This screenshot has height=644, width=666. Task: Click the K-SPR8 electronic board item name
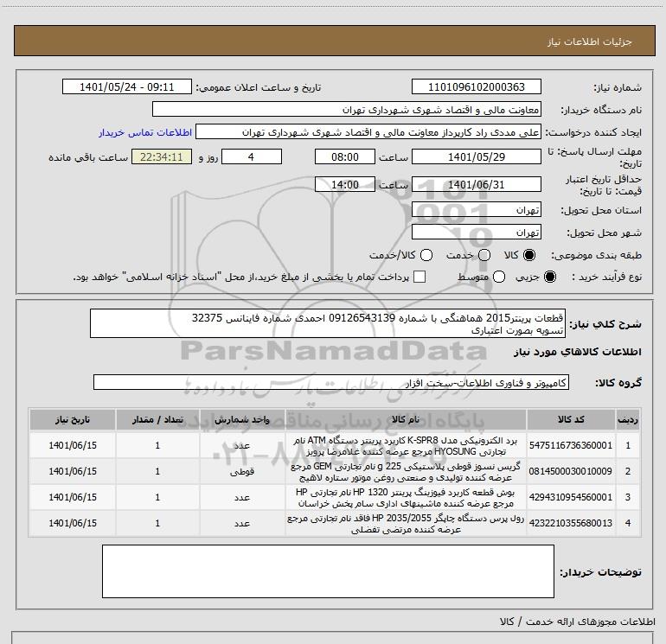(x=406, y=446)
